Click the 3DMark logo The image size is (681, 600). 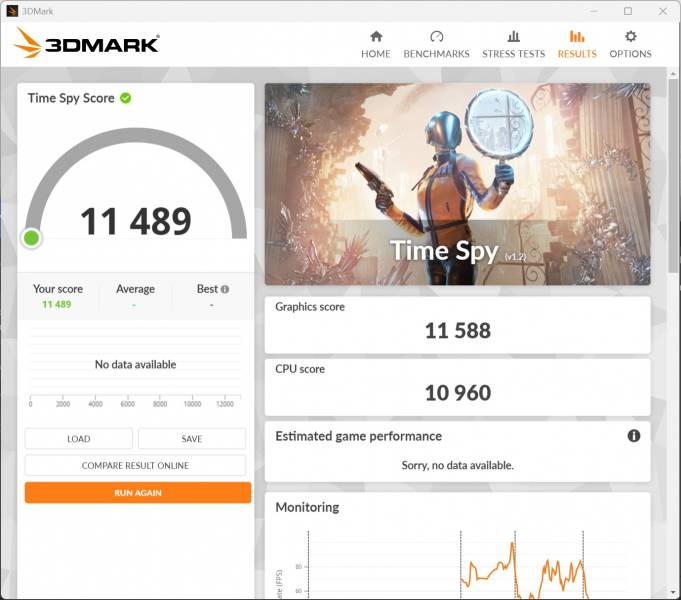(x=86, y=43)
